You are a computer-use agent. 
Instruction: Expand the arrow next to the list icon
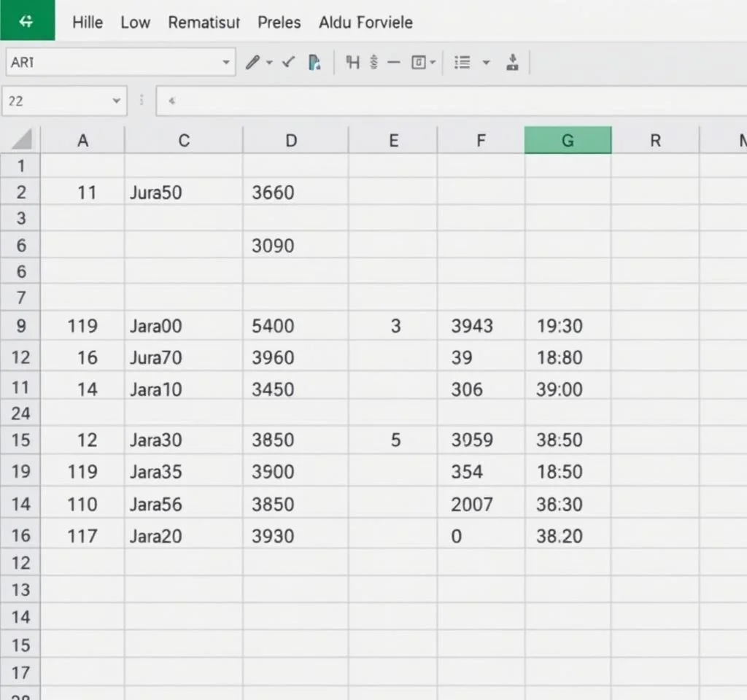[486, 63]
